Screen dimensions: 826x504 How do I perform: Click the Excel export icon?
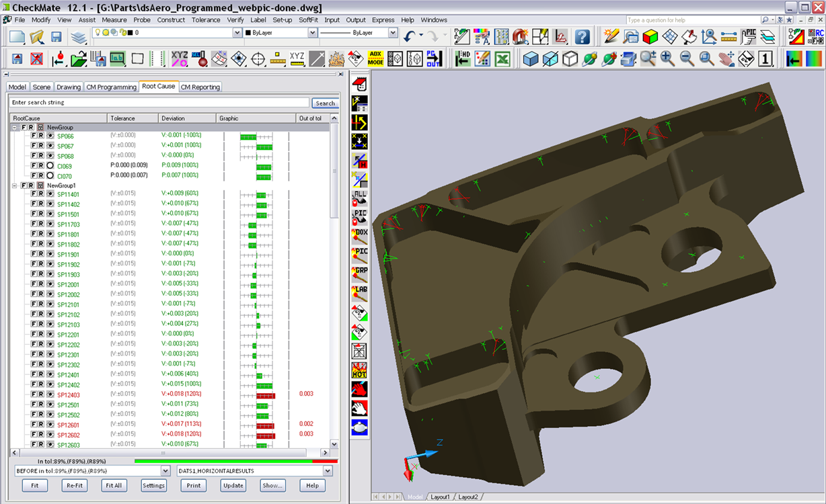[502, 59]
